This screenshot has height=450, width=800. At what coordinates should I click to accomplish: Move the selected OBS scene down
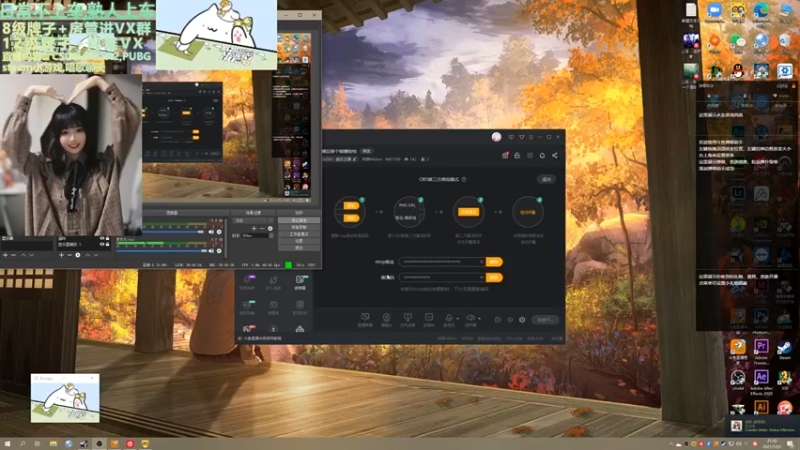32,255
